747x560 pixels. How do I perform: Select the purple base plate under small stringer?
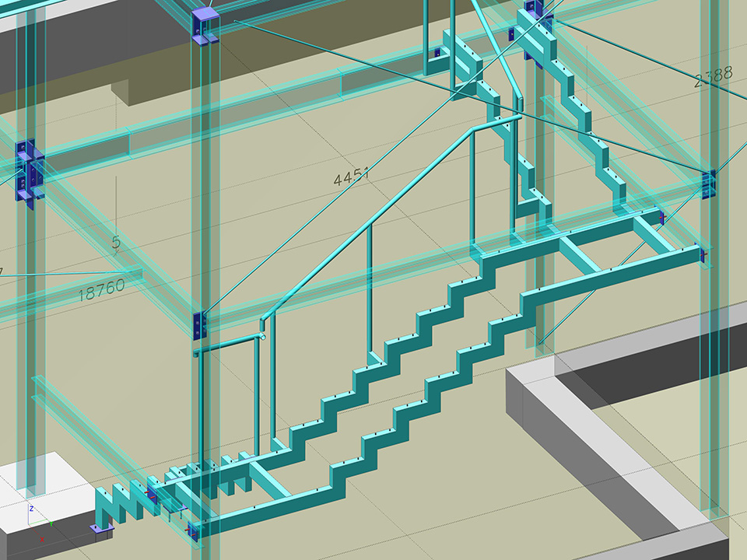pos(102,529)
